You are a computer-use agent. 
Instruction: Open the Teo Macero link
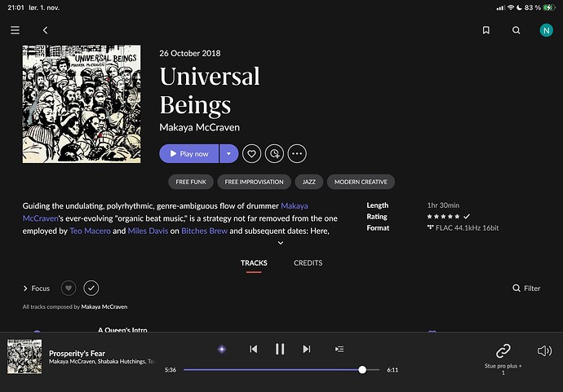point(90,231)
